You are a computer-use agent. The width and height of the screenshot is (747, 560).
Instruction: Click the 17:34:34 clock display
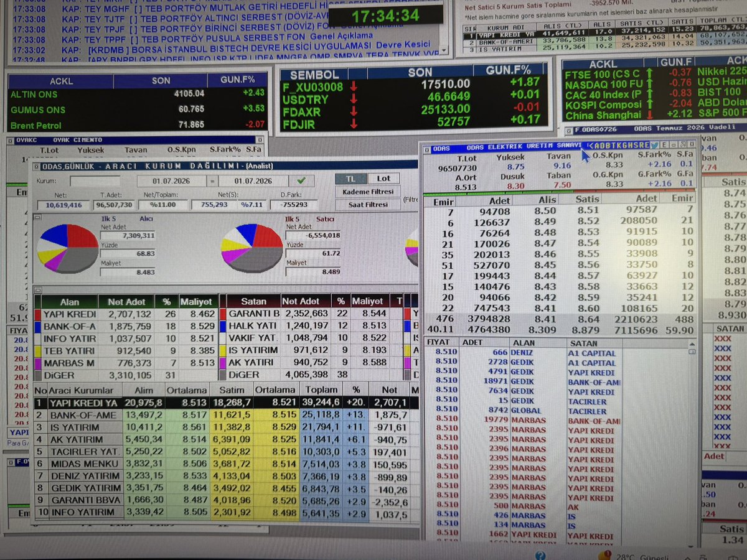(x=386, y=16)
